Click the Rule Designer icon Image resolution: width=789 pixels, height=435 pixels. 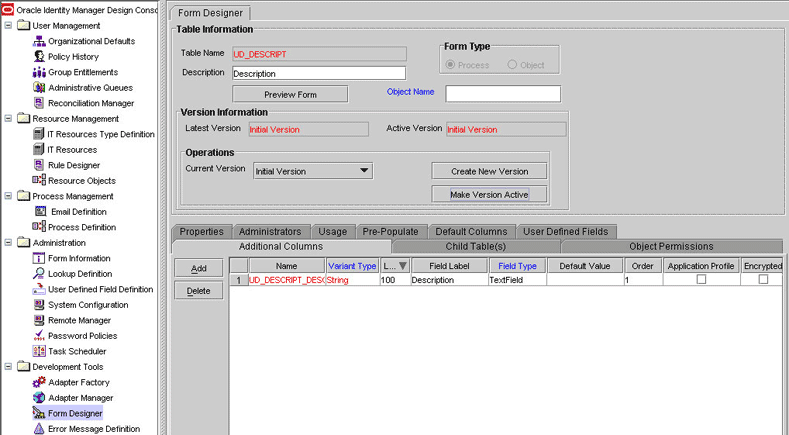point(39,165)
